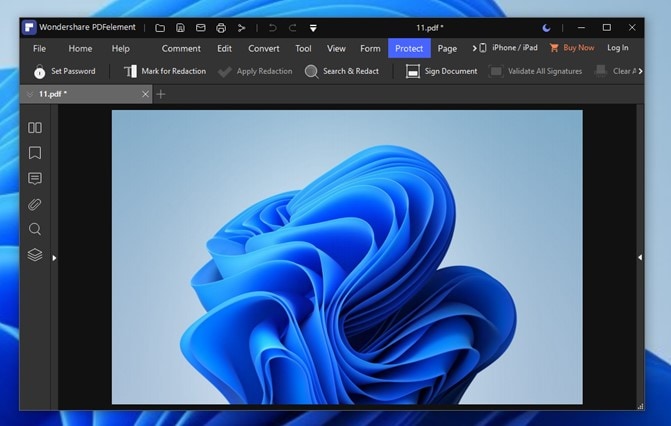Click the Share icon in title bar
Screen dimensions: 671x426
click(241, 28)
